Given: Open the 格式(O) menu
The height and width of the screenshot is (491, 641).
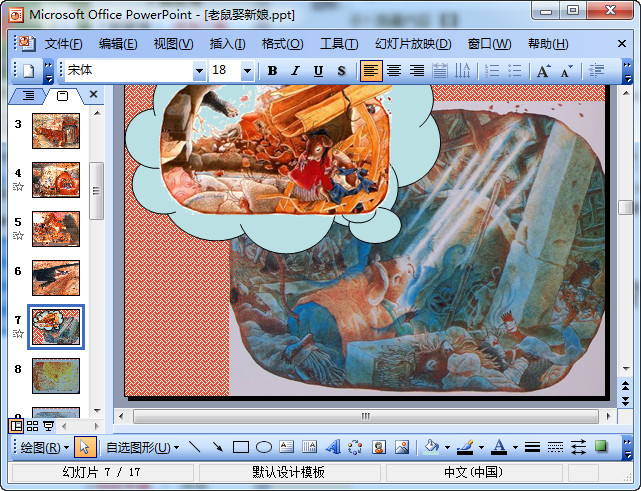Looking at the screenshot, I should [282, 44].
